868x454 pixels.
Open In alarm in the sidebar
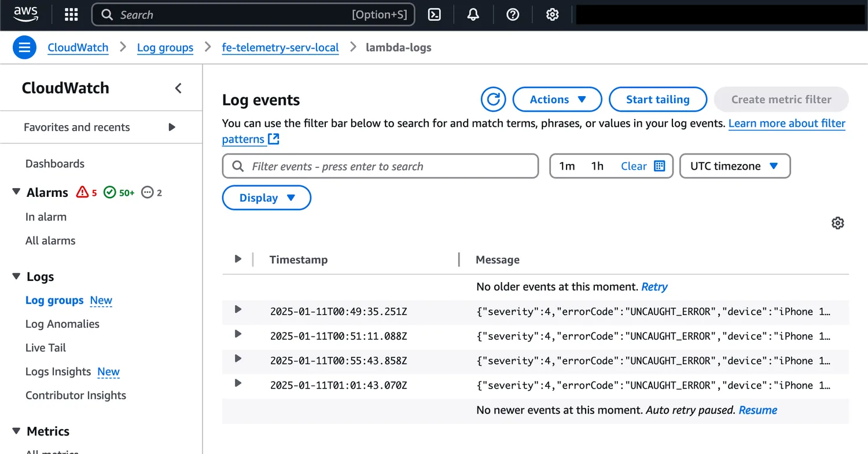pyautogui.click(x=46, y=217)
